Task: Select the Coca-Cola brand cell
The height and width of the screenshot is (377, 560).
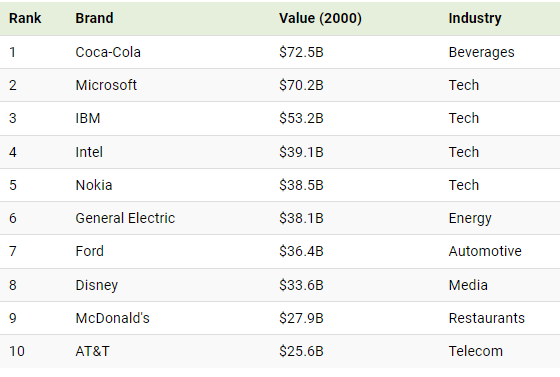Action: pos(108,52)
